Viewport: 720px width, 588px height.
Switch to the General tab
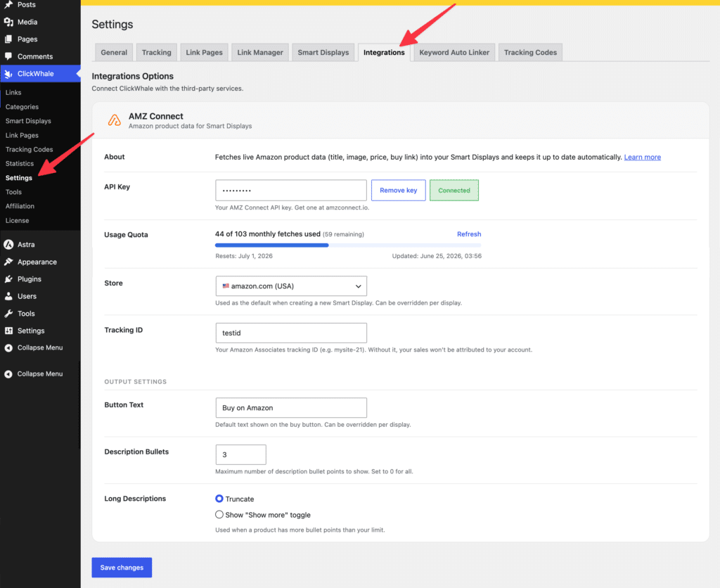(114, 52)
